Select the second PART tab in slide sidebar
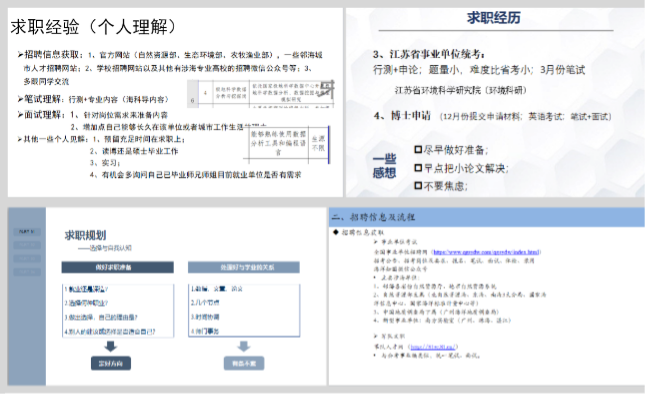This screenshot has width=645, height=394. click(27, 245)
